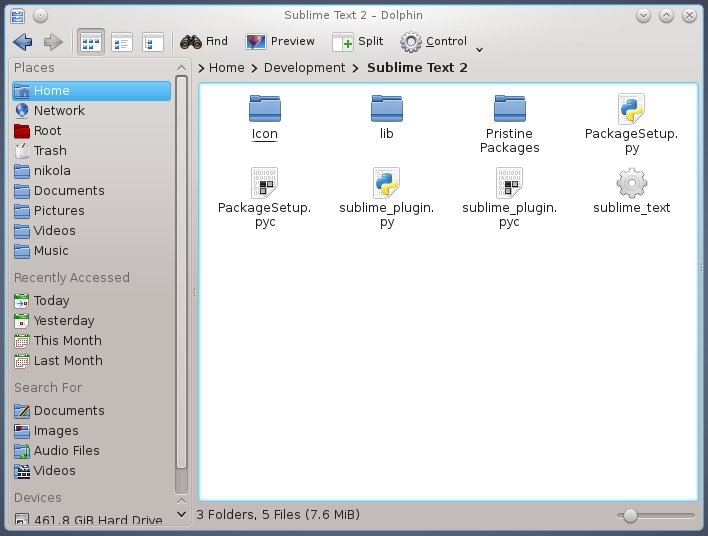Switch to Details view mode
708x536 pixels.
153,42
